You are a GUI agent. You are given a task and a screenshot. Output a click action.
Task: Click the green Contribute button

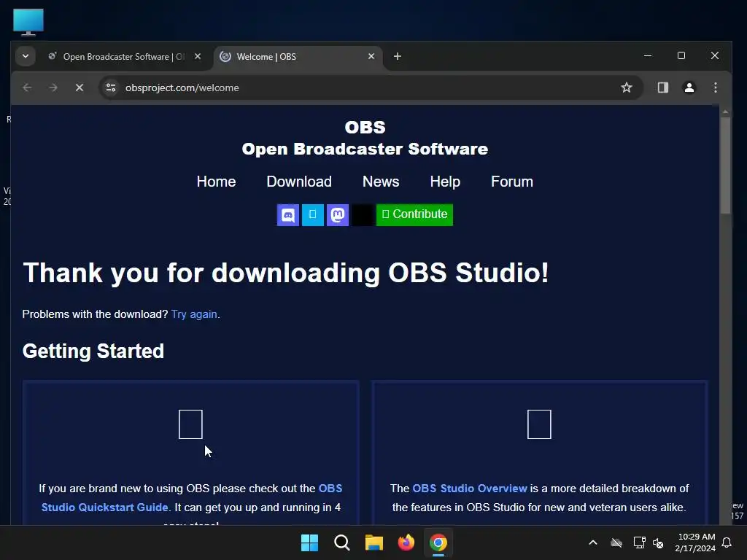click(x=414, y=215)
